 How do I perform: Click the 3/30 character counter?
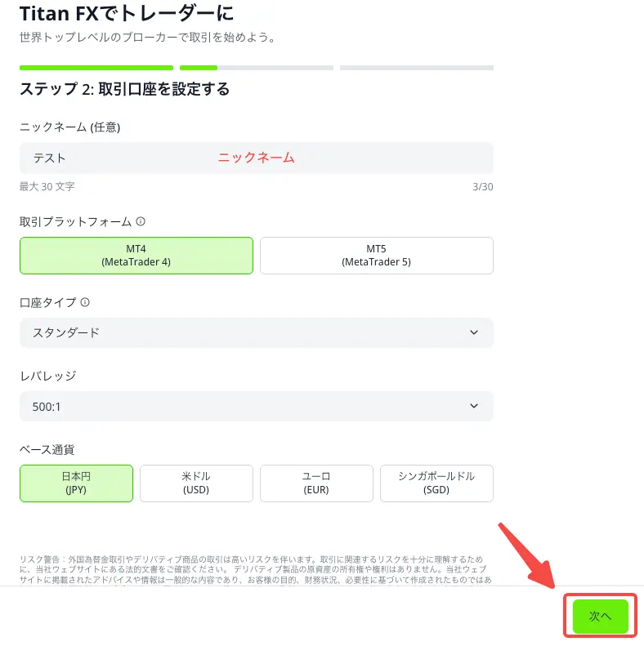[x=483, y=187]
